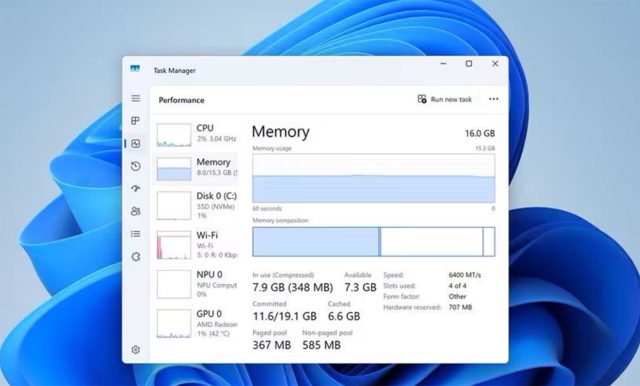Screen dimensions: 640x386
Task: Click the Run new task icon
Action: point(422,99)
